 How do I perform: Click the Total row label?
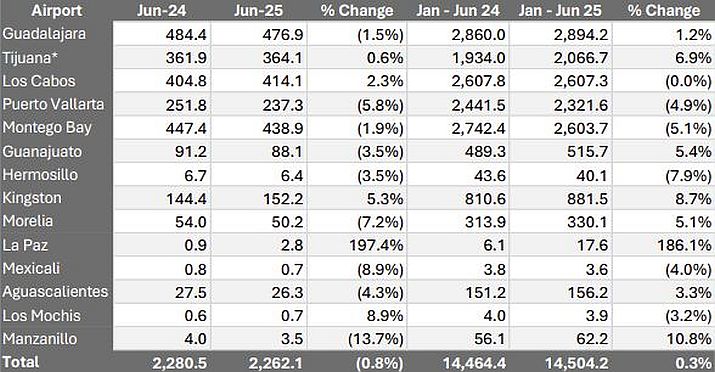(x=21, y=362)
